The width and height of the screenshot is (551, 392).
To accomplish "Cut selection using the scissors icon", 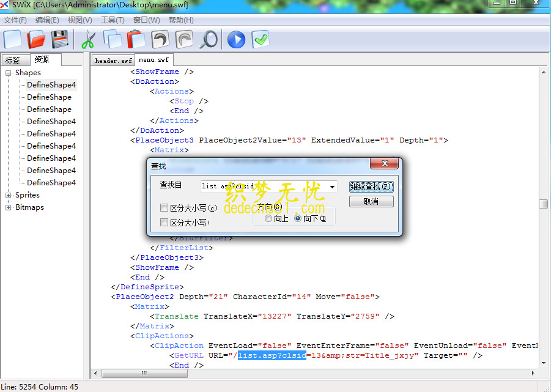I will pyautogui.click(x=87, y=39).
